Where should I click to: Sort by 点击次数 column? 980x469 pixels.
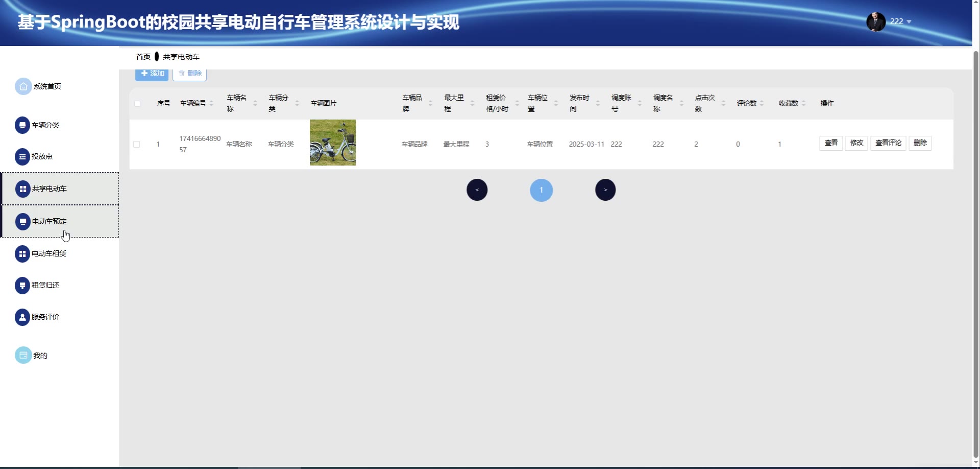pyautogui.click(x=724, y=103)
